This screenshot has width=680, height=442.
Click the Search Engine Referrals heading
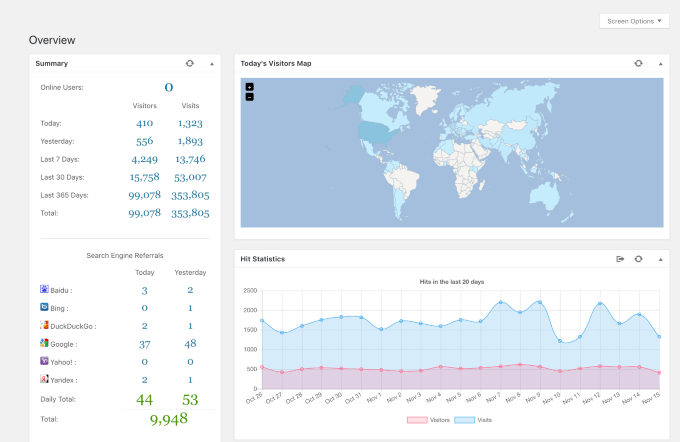point(125,255)
